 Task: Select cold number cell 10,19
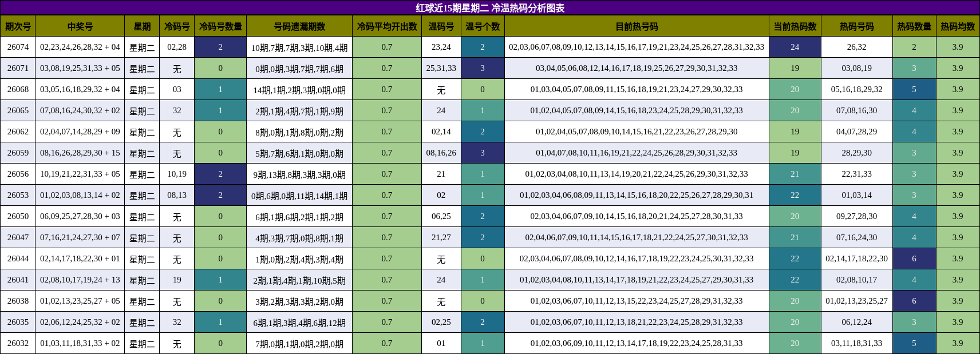tap(177, 174)
